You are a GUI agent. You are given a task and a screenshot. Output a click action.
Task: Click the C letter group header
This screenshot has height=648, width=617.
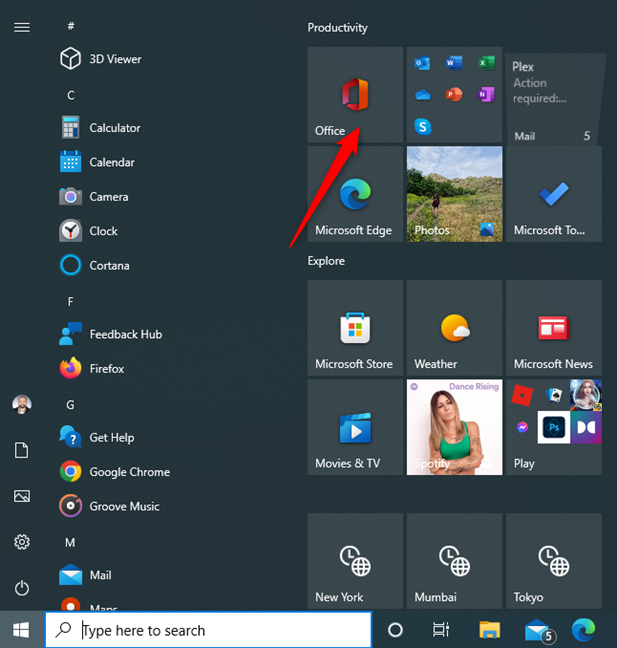71,95
